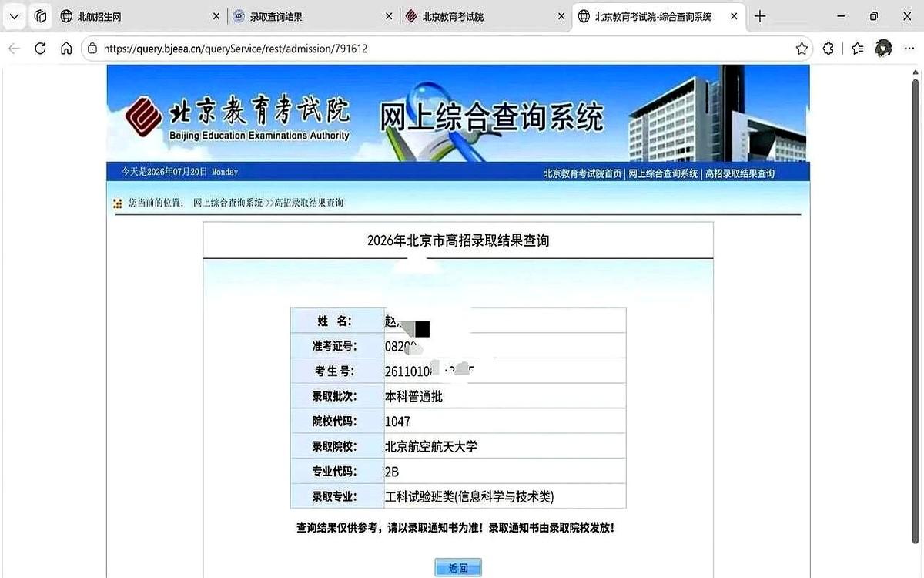Click the 本科普通批 value
The height and width of the screenshot is (578, 924).
(x=413, y=397)
